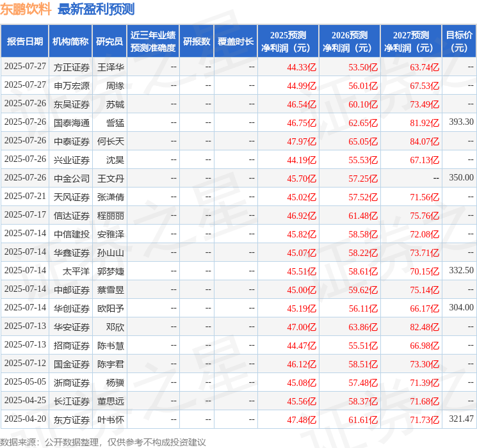477x448 pixels.
Task: Click the 目标价 column header
Action: click(459, 42)
